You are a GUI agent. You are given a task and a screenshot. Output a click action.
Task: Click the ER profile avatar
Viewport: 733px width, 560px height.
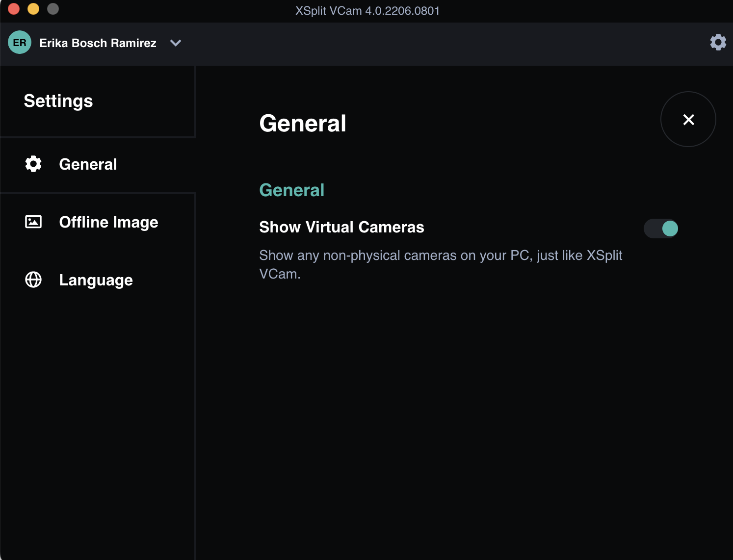pyautogui.click(x=20, y=43)
